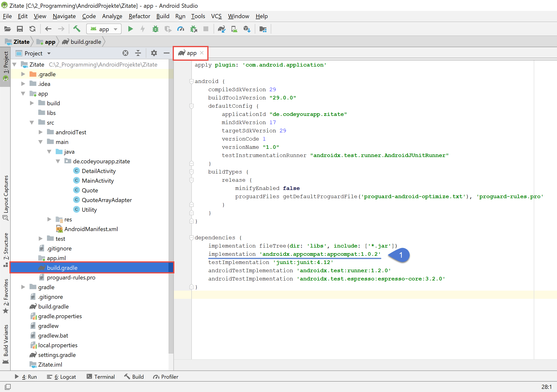Viewport: 557px width, 392px height.
Task: Click the Collapse All icon in Project panel
Action: [x=138, y=53]
